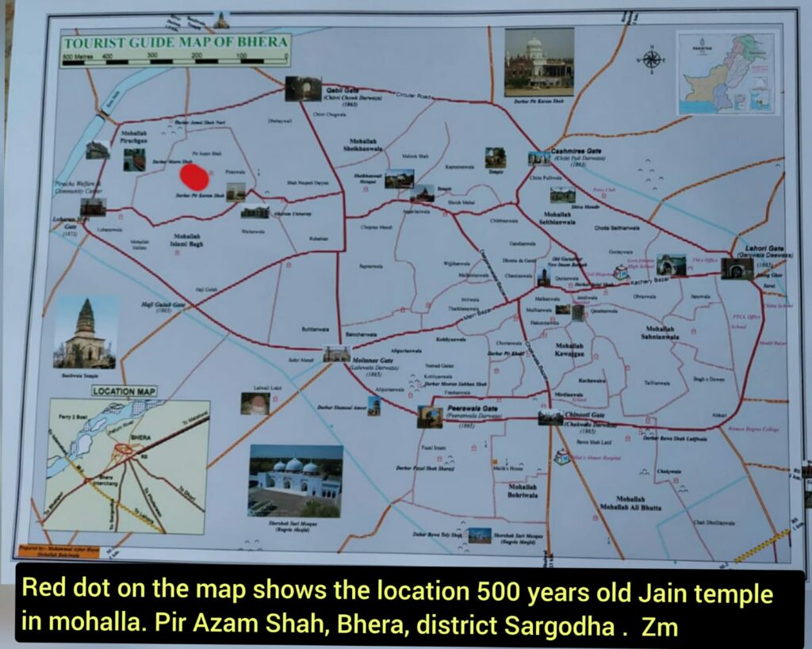Select the Shiva Mandir photo marker
The image size is (812, 649).
click(x=561, y=195)
